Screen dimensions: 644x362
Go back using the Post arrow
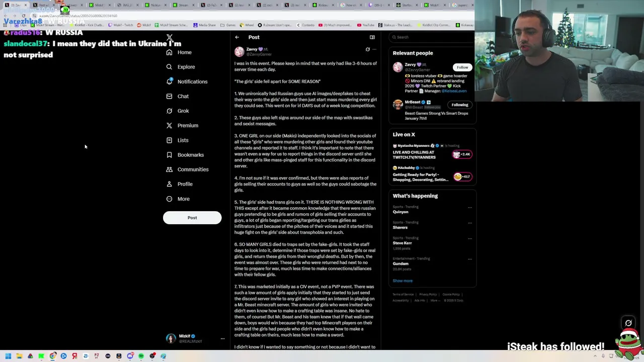pyautogui.click(x=237, y=37)
